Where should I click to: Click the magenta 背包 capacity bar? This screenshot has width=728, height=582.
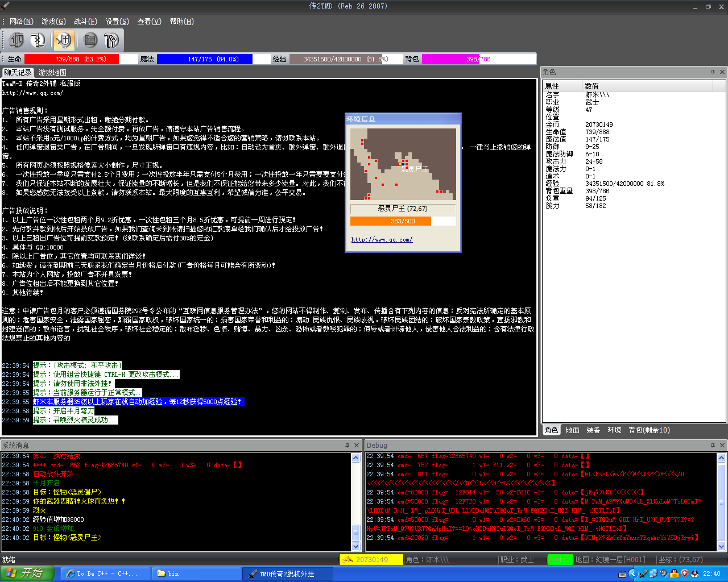click(478, 59)
